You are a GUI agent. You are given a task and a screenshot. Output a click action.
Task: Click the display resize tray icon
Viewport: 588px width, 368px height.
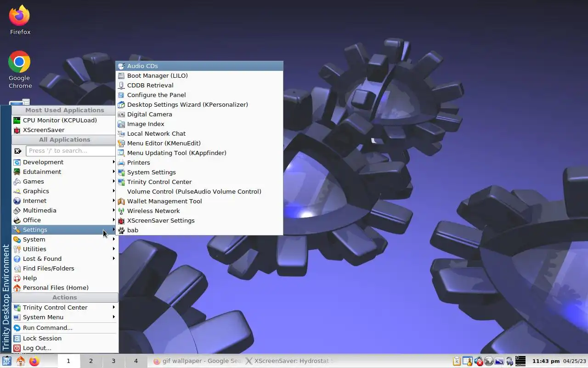tap(499, 361)
